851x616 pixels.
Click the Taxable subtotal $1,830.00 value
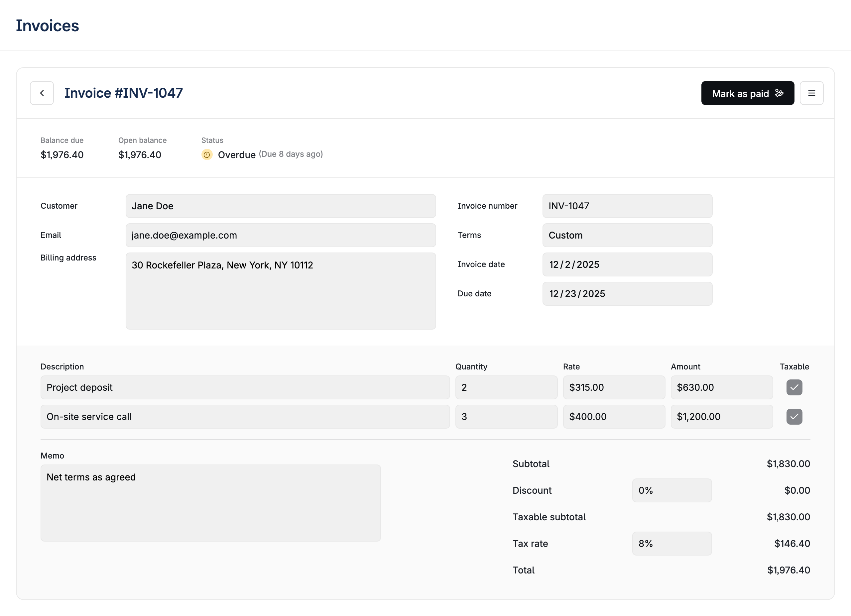coord(788,517)
